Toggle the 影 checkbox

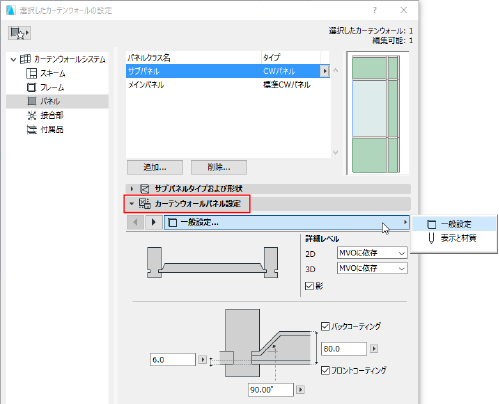309,286
